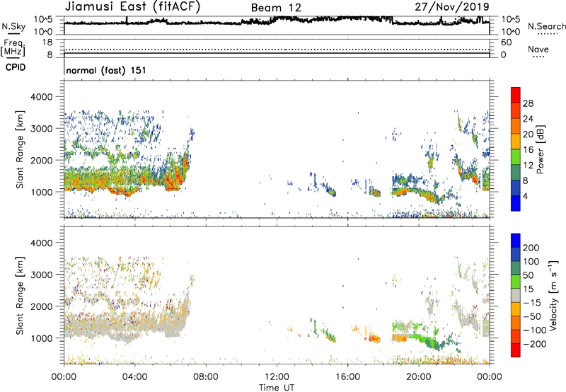Click the orange velocity patch near 17:30 UT

[375, 339]
